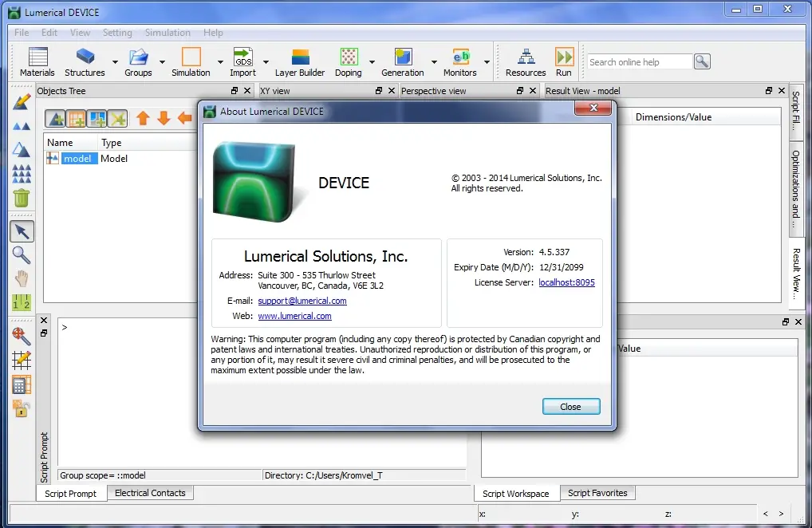
Task: Close the About dialog with Close button
Action: click(x=571, y=407)
